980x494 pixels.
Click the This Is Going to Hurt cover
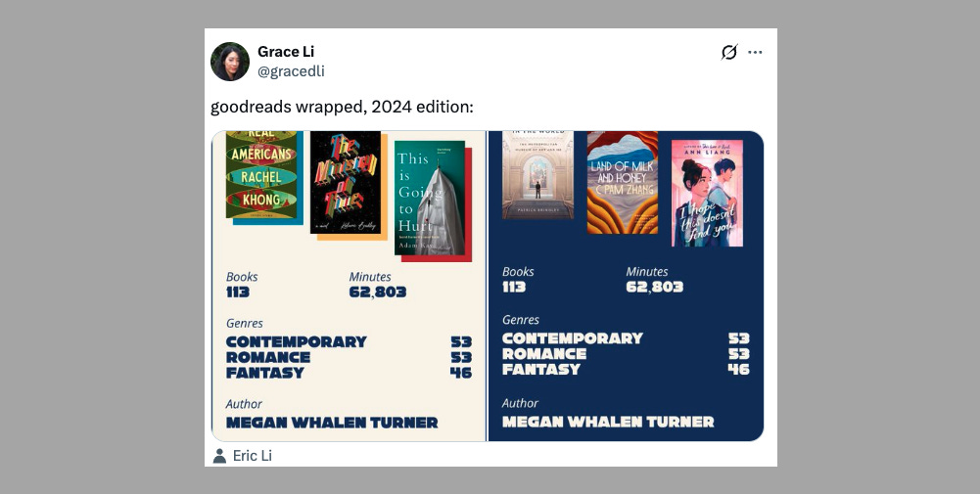430,198
